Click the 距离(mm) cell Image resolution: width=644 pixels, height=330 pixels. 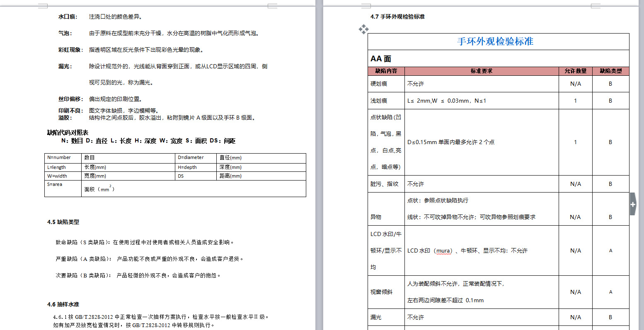tap(261, 176)
